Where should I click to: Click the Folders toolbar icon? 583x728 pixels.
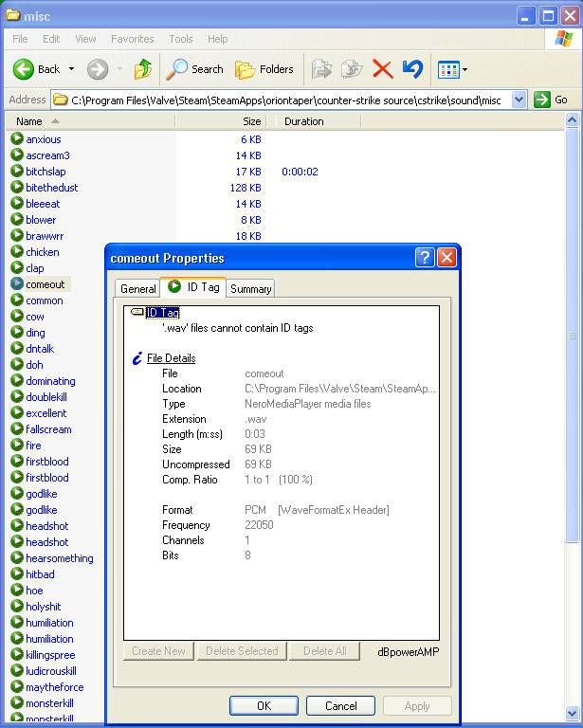264,69
